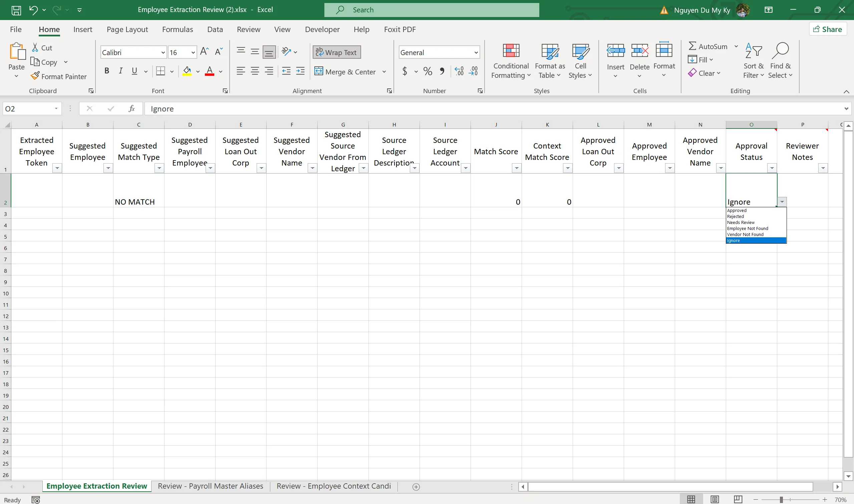The image size is (854, 504).
Task: Click the Insert cells icon
Action: pyautogui.click(x=615, y=51)
